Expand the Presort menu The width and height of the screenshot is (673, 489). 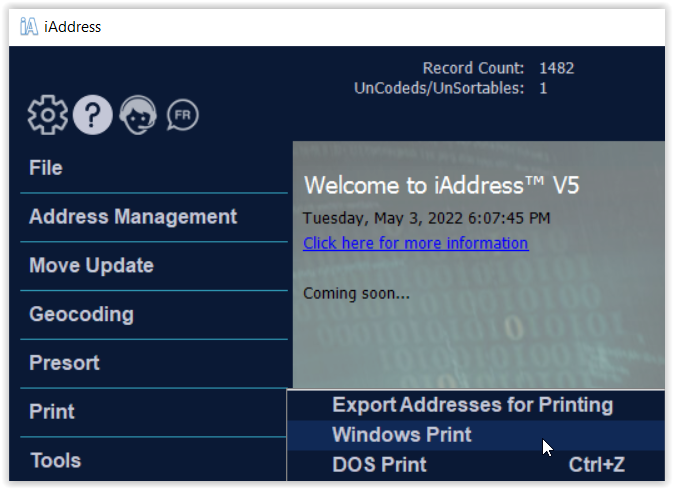(65, 363)
